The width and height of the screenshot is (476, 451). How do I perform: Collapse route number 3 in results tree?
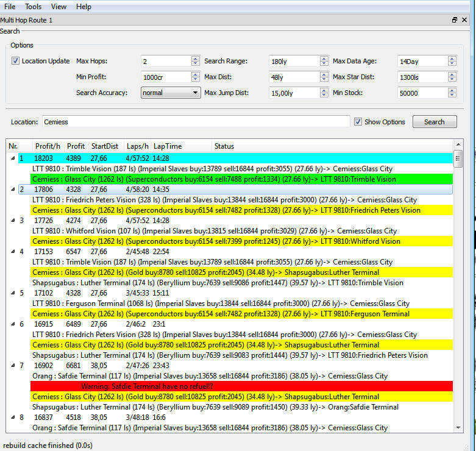click(x=13, y=221)
